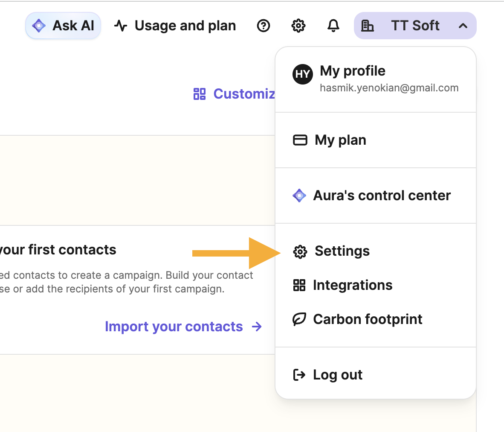Click the 'your first contacts' heading

[x=58, y=250]
